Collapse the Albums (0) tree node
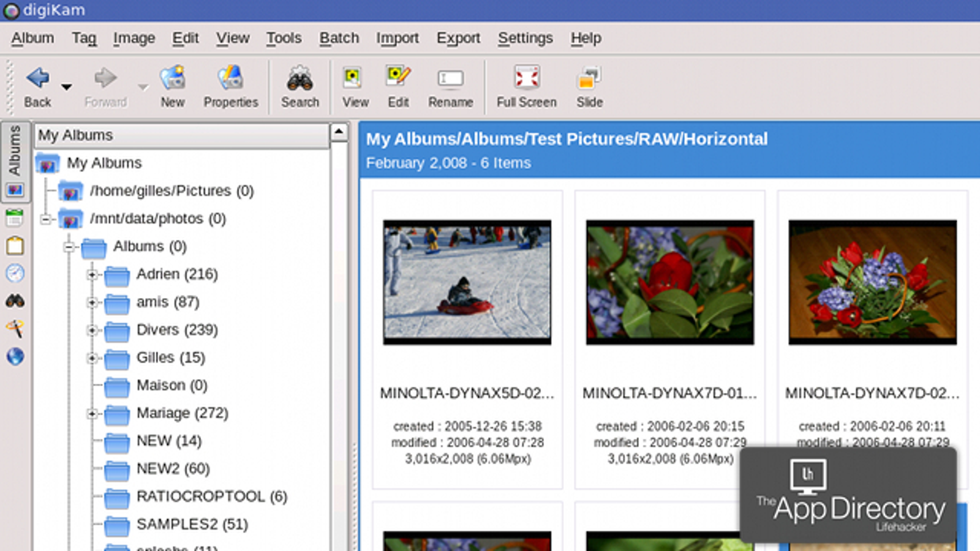The width and height of the screenshot is (980, 551). (69, 247)
